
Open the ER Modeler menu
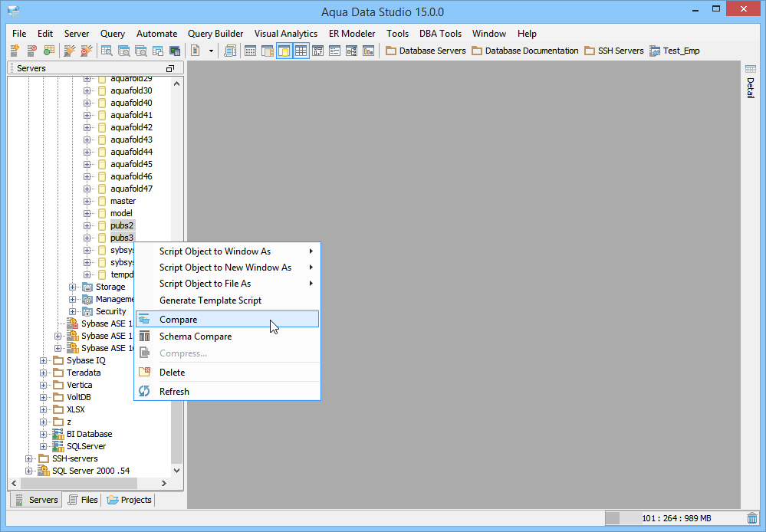tap(352, 34)
